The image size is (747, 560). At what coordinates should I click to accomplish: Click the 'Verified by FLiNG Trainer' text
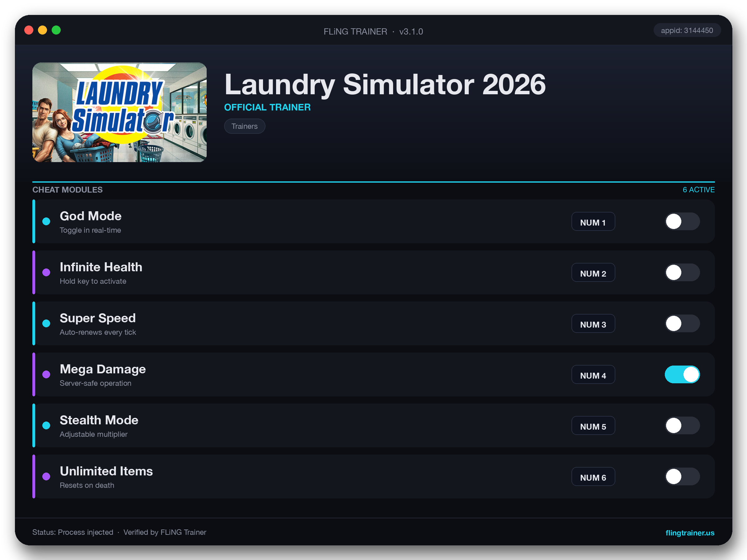(x=165, y=532)
